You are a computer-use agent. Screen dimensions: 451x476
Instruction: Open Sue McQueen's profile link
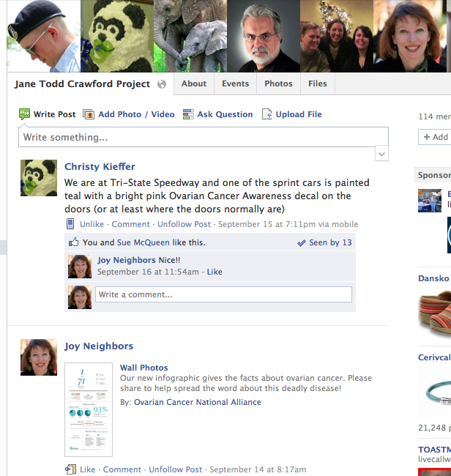pyautogui.click(x=143, y=242)
